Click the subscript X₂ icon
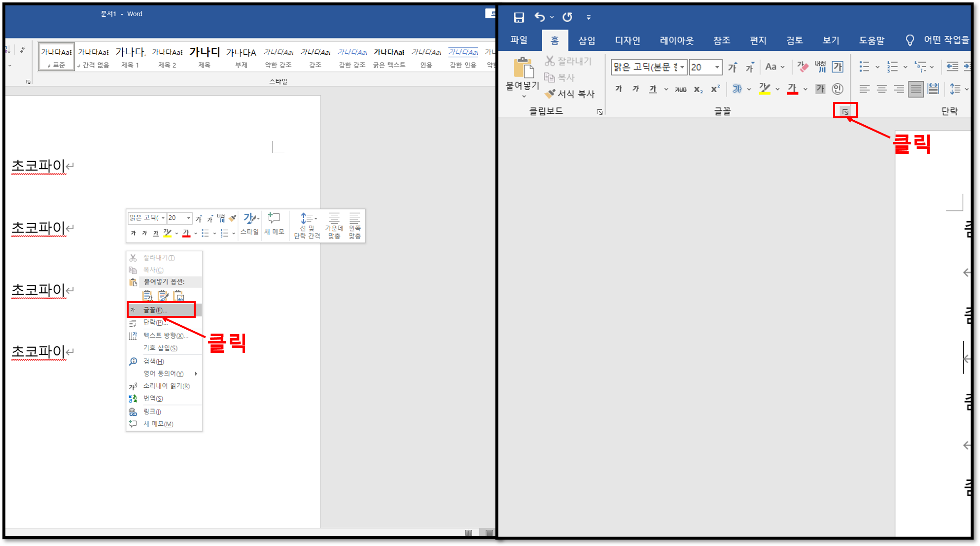 (x=698, y=89)
